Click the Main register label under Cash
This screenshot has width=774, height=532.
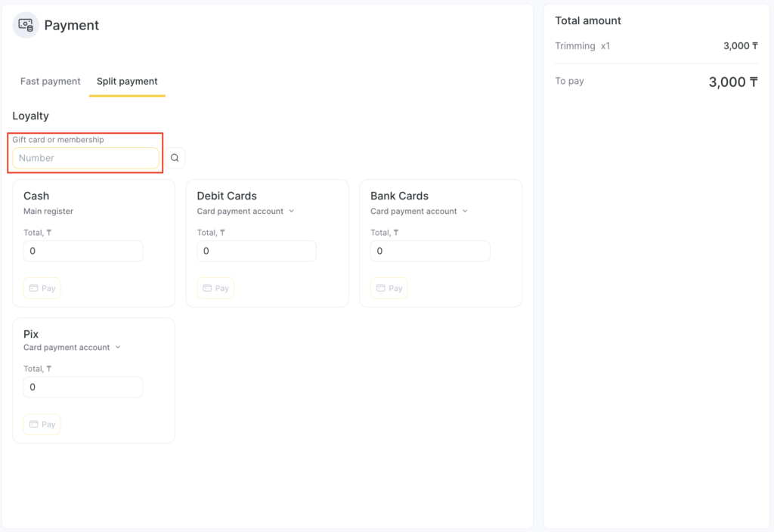(48, 212)
